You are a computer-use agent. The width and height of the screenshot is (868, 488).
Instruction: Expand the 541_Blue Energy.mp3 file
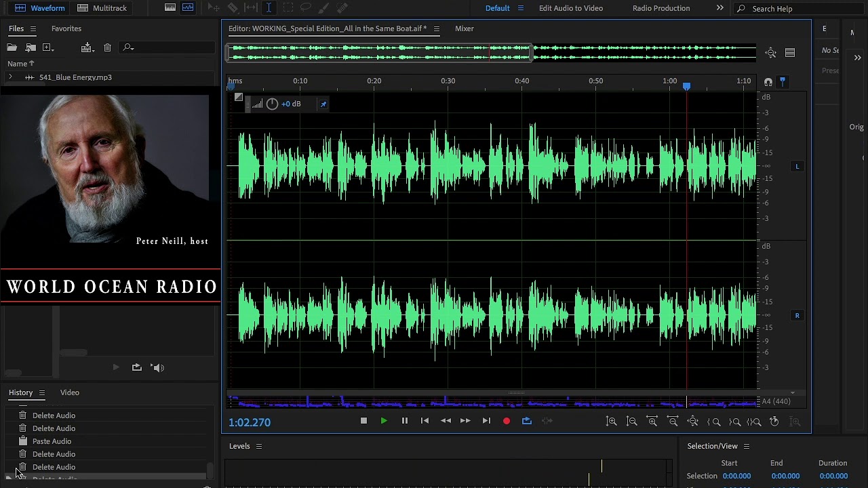pyautogui.click(x=10, y=77)
